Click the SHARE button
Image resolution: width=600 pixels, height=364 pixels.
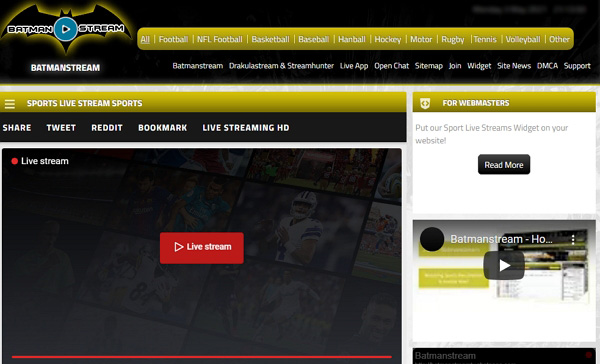17,128
